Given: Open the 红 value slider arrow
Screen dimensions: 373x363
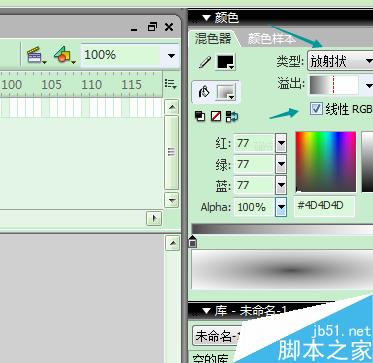Looking at the screenshot, I should coord(281,144).
